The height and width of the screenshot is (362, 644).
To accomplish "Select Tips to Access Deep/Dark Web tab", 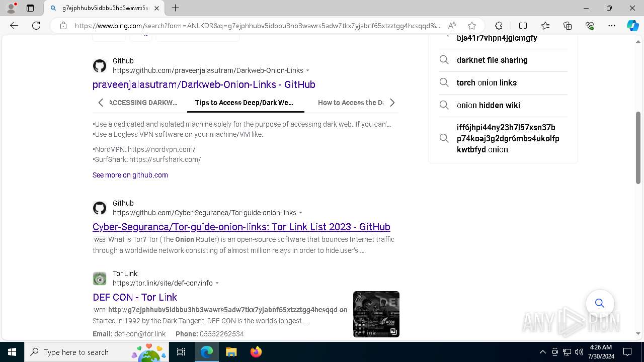I will tap(245, 103).
